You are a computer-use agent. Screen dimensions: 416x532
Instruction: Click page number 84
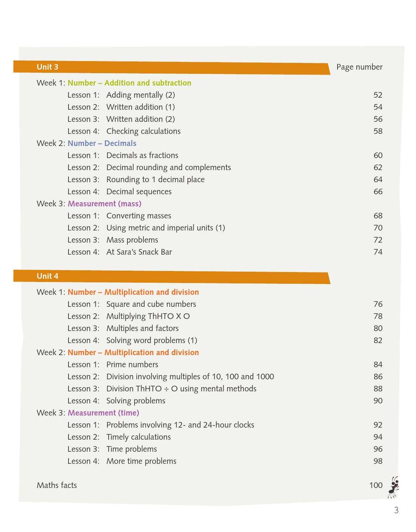[378, 364]
